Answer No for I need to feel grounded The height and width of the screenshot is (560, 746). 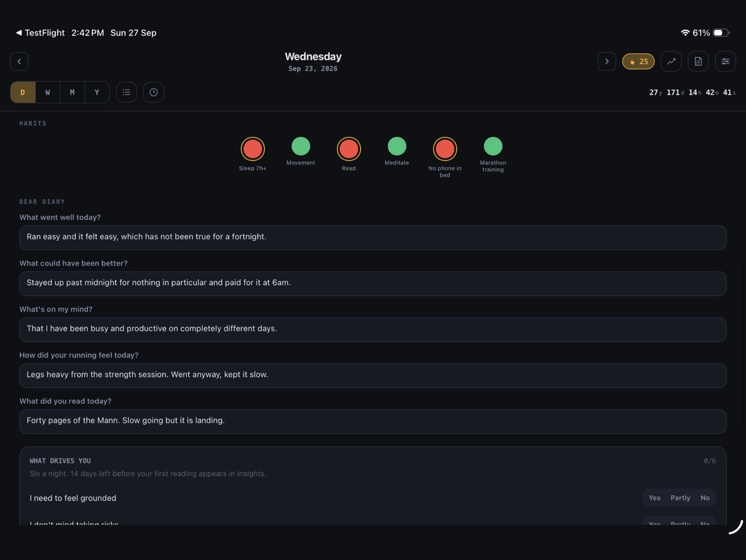pos(705,498)
